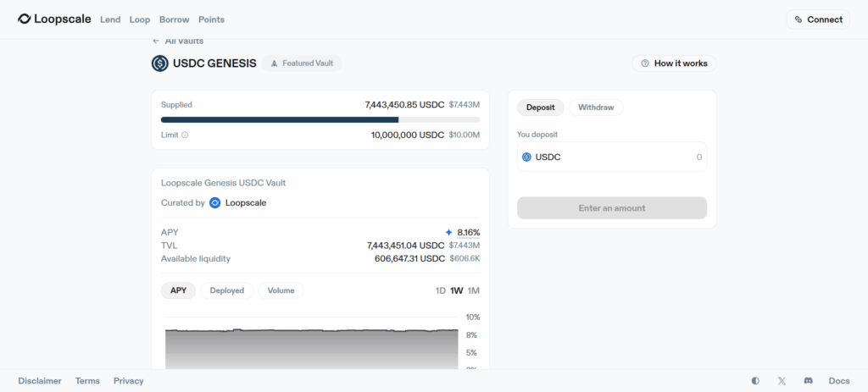Click the supplied progress bar

[x=320, y=119]
